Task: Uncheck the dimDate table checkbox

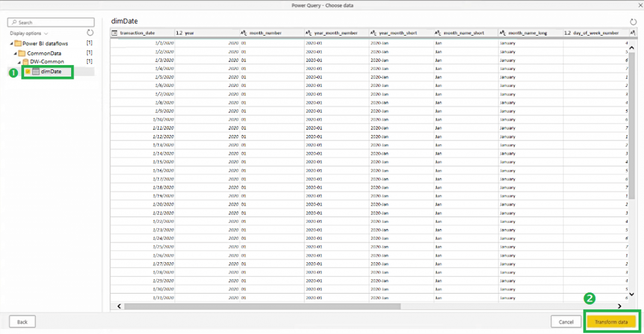Action: coord(28,72)
